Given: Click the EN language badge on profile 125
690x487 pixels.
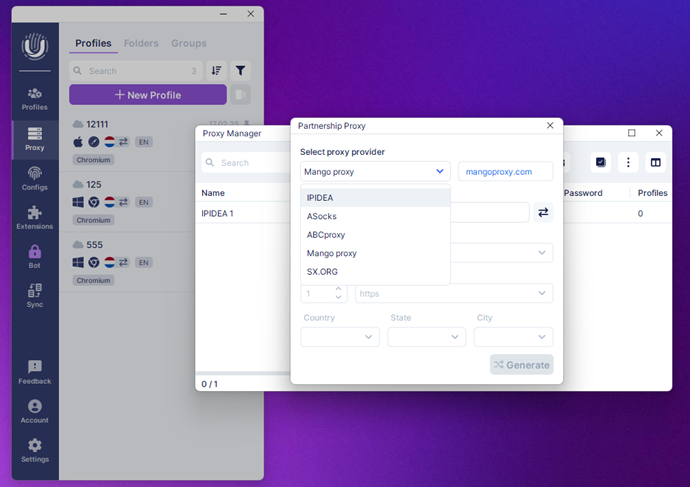Looking at the screenshot, I should click(143, 202).
